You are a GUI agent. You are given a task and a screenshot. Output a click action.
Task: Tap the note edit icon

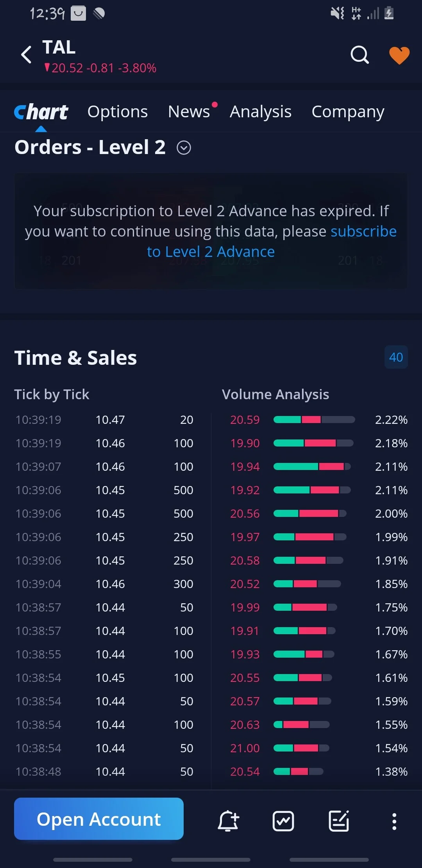[x=339, y=821]
